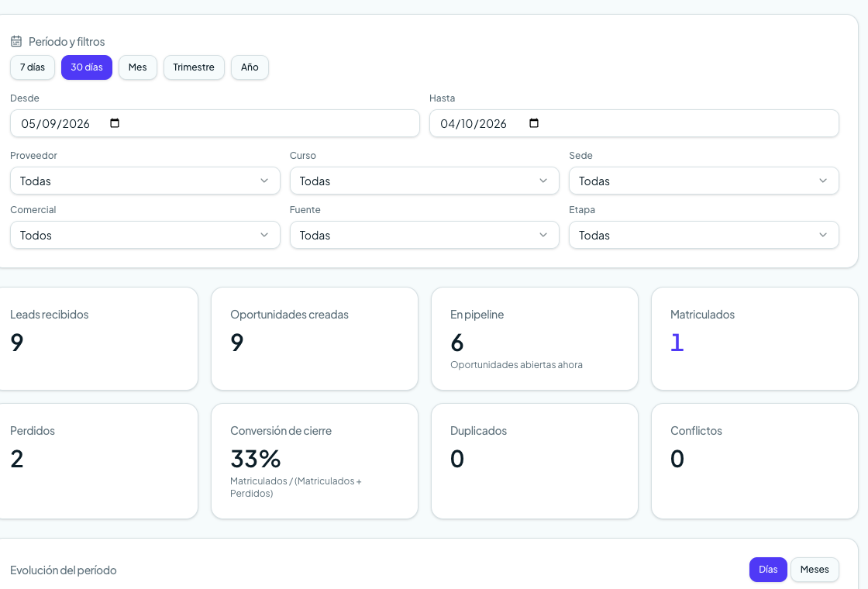868x589 pixels.
Task: Open the Sede dropdown
Action: [x=704, y=181]
